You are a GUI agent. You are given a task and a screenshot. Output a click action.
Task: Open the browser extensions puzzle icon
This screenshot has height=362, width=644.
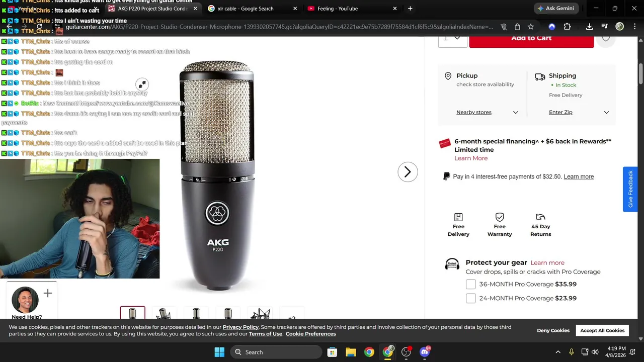pyautogui.click(x=567, y=27)
